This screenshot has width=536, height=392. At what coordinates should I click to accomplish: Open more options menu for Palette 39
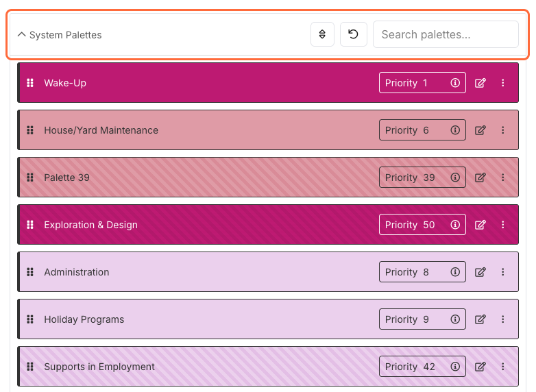pyautogui.click(x=503, y=177)
